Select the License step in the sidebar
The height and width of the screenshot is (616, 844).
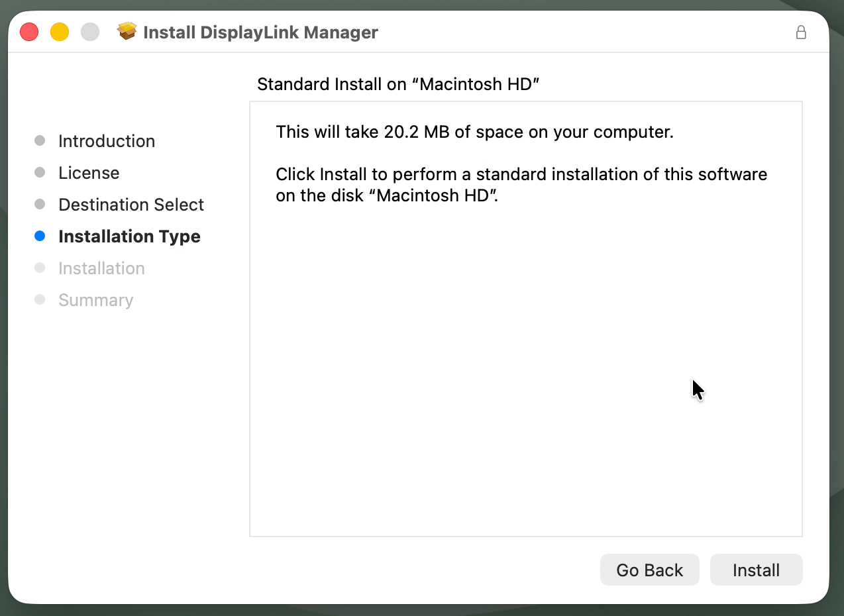[89, 172]
